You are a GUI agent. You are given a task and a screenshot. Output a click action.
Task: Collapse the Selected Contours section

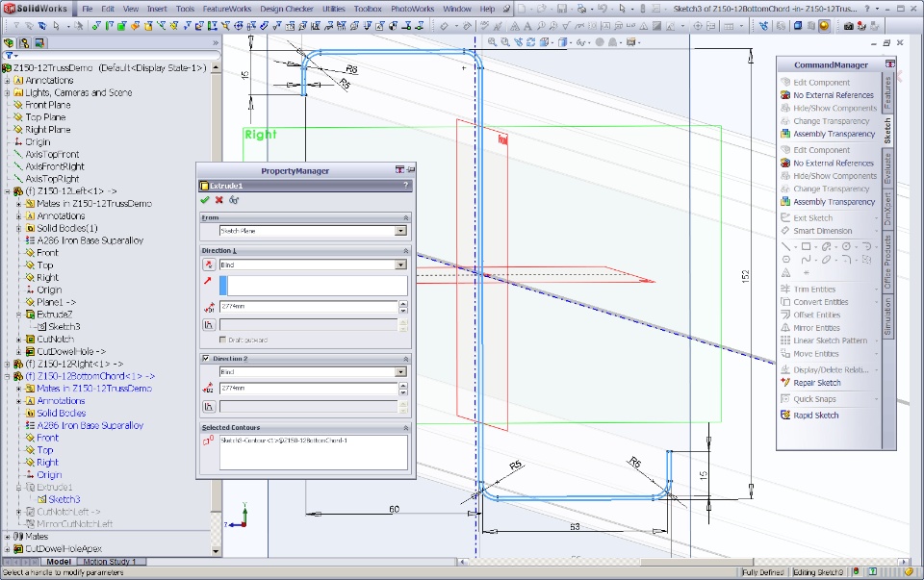pos(405,427)
